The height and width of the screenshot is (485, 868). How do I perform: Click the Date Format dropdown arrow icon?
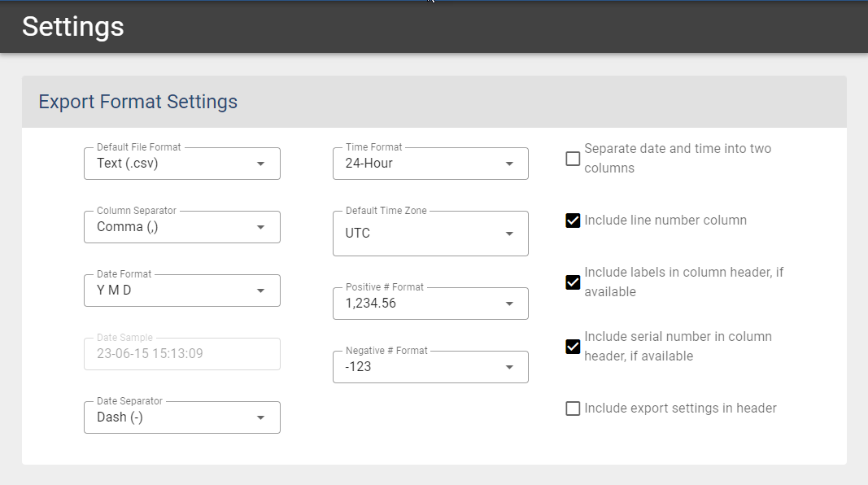(261, 291)
